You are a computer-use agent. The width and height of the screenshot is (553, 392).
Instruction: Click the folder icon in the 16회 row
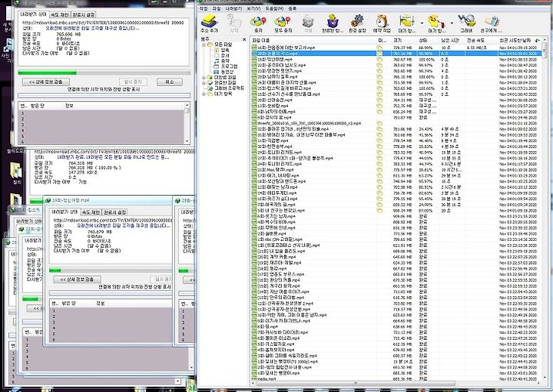point(379,48)
